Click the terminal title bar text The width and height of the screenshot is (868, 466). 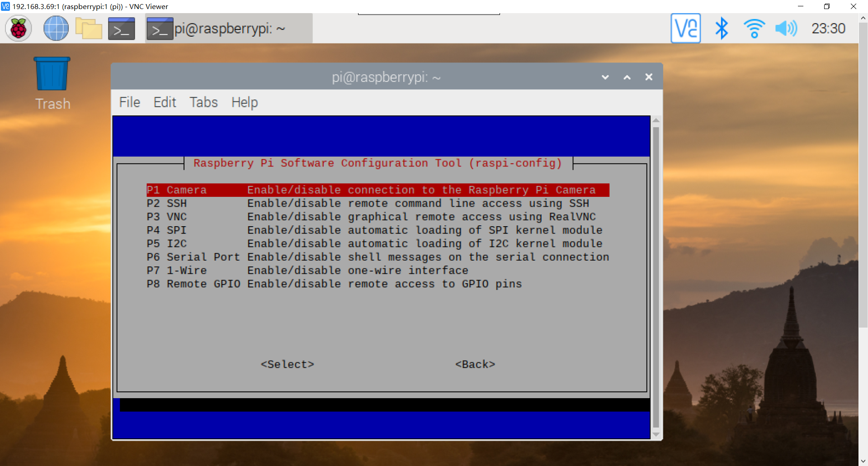click(x=386, y=77)
